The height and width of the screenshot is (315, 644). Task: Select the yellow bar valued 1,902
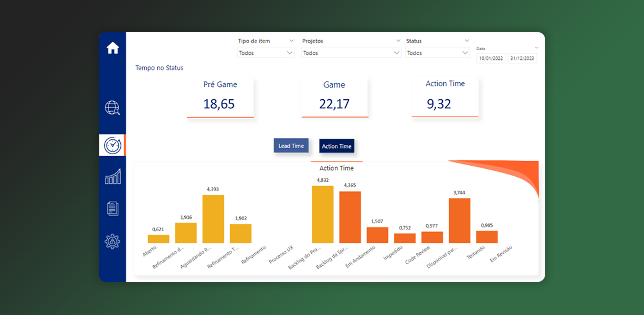[x=240, y=233]
